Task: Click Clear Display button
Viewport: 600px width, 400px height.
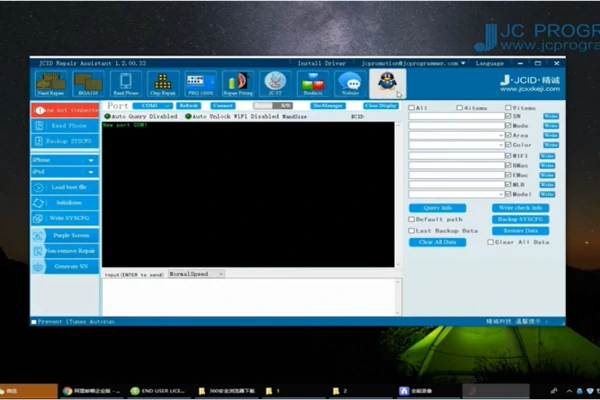Action: coord(381,106)
